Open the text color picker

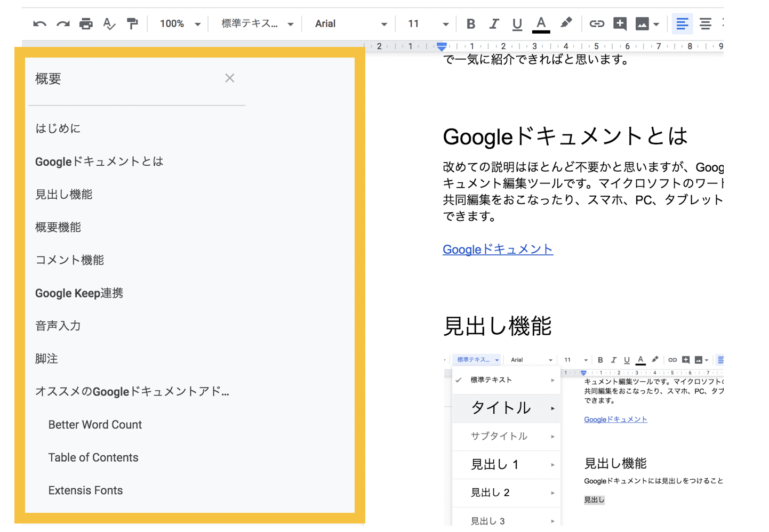tap(541, 24)
